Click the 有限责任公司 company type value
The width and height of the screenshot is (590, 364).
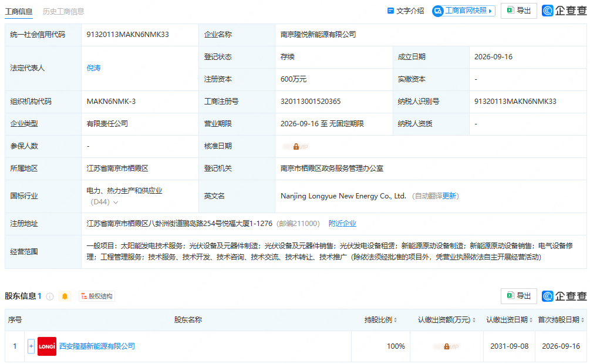[x=107, y=124]
